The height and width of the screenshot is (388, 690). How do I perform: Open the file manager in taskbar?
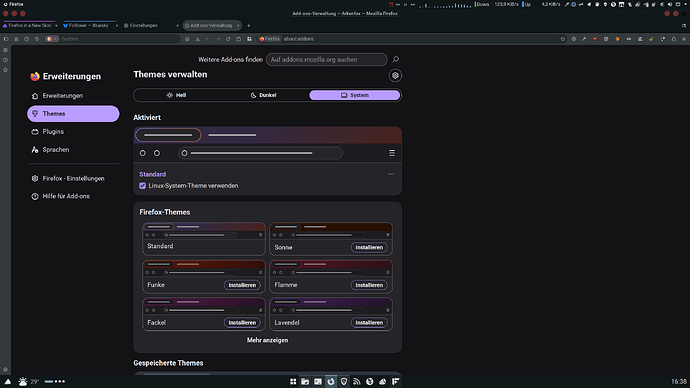point(305,381)
